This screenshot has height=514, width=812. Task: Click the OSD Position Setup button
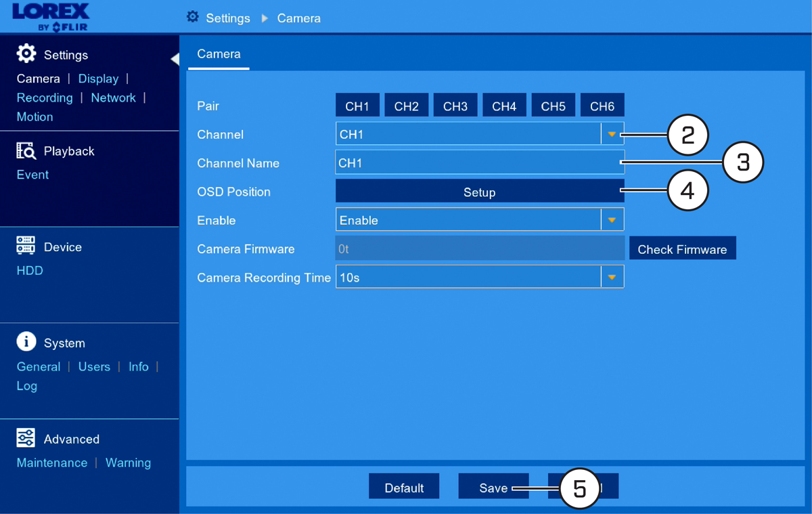(480, 192)
